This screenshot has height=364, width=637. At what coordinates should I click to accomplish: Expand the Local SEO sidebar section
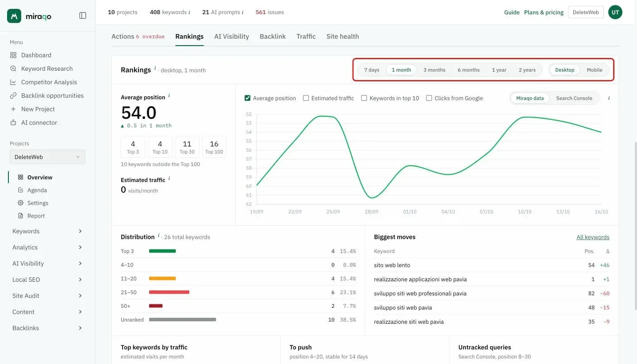pyautogui.click(x=47, y=280)
